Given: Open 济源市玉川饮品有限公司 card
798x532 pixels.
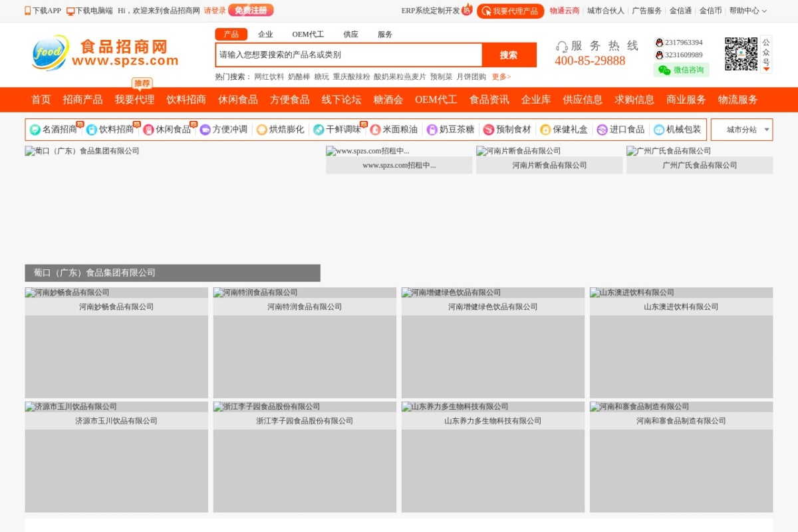Looking at the screenshot, I should click(x=116, y=457).
